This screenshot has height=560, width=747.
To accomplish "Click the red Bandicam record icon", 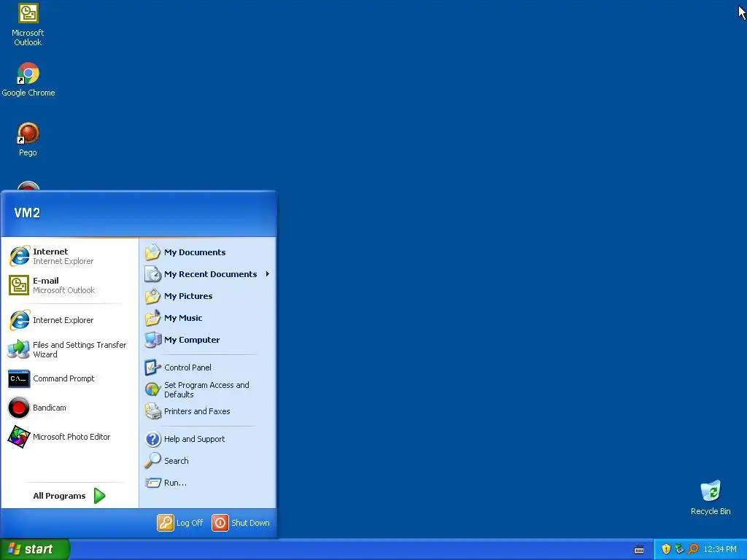I will point(19,408).
